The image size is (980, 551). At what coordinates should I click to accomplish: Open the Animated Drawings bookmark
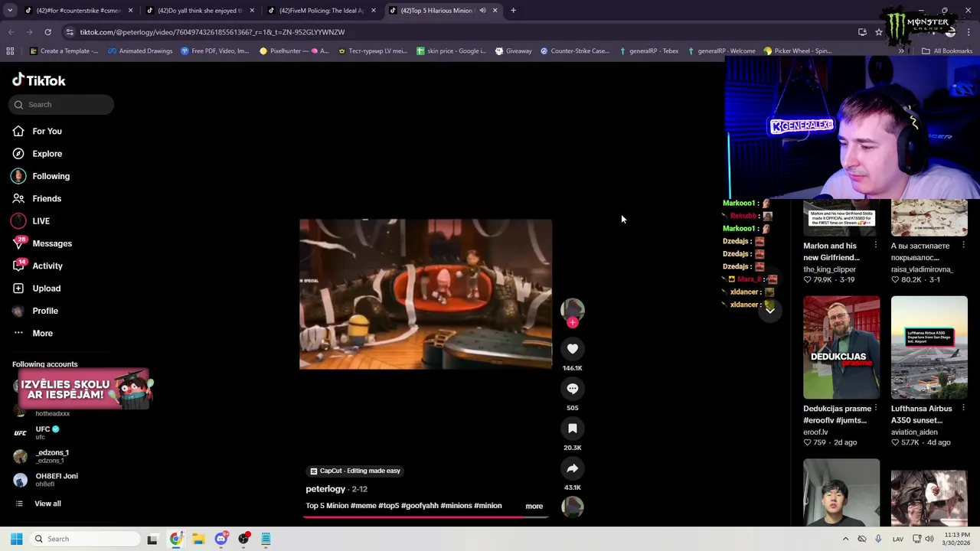point(140,51)
